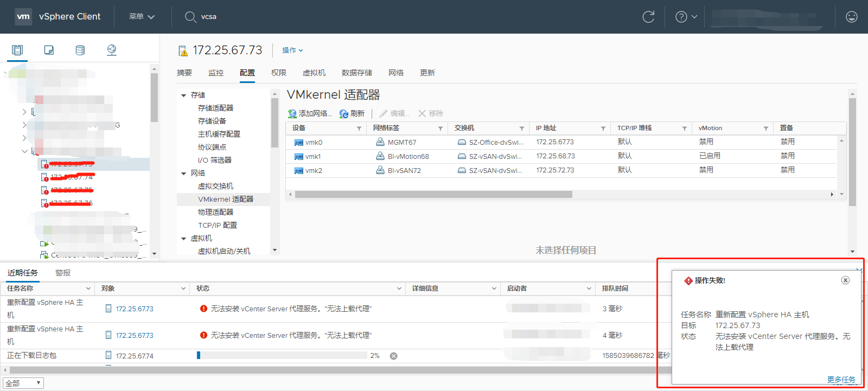Click the log bundle download progress bar
Screen dimensions: 868x391
point(282,355)
